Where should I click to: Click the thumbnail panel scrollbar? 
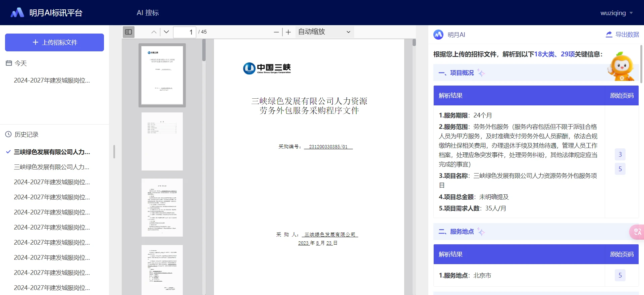coord(204,50)
